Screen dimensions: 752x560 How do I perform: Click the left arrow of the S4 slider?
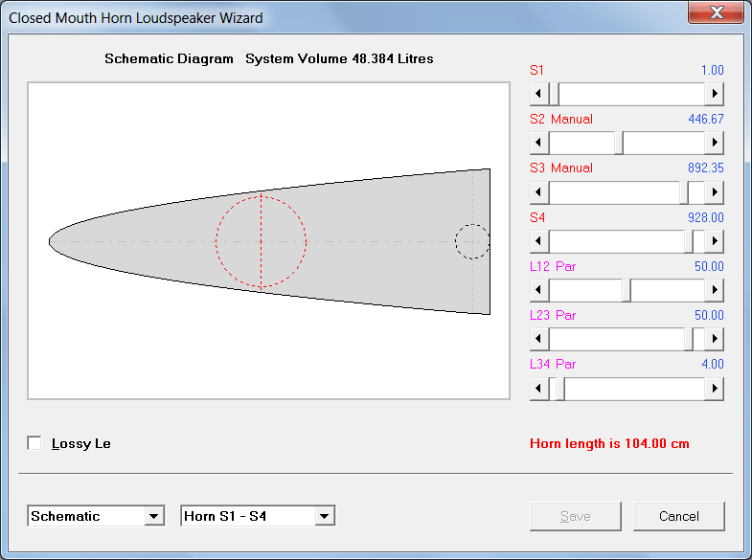point(539,241)
